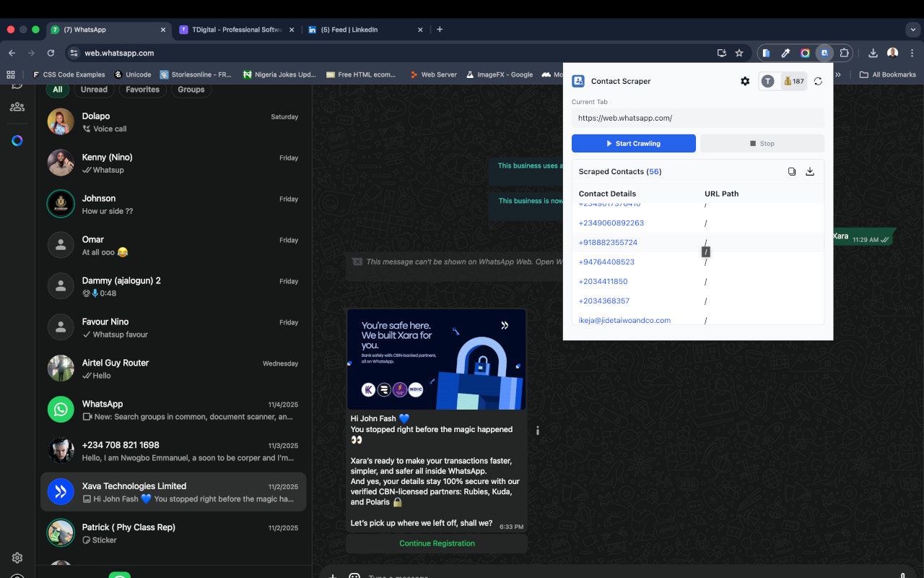
Task: Click the Stop crawling button
Action: (x=762, y=143)
